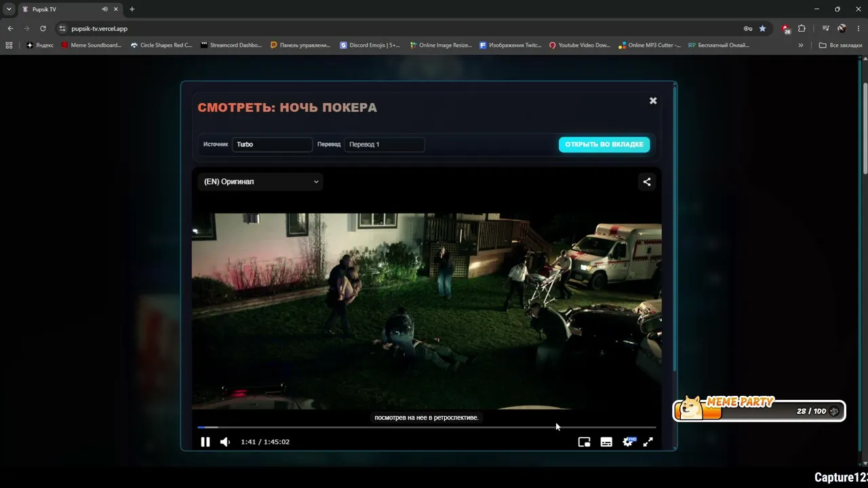Click the browser forward arrow

click(x=26, y=28)
